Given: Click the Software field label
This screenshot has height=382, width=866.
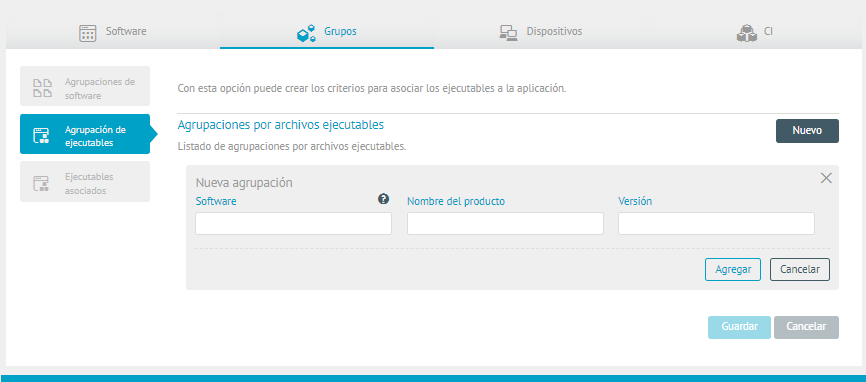Looking at the screenshot, I should click(x=216, y=201).
